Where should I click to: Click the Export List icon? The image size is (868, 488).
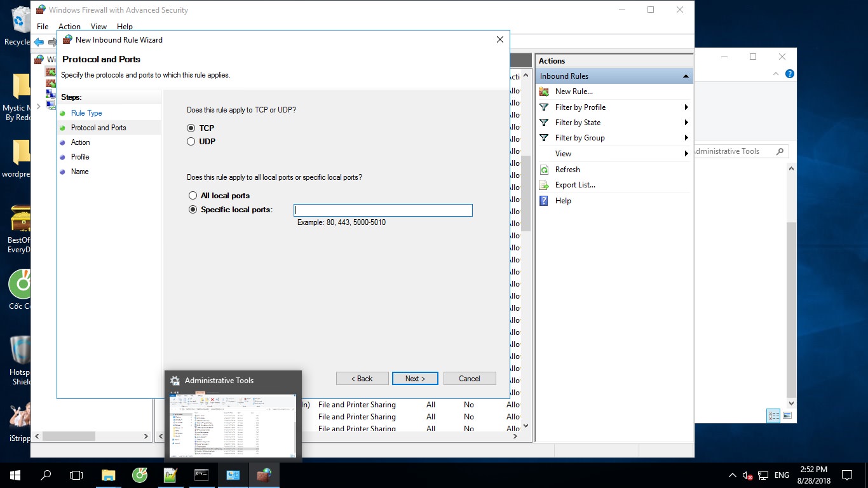click(544, 185)
